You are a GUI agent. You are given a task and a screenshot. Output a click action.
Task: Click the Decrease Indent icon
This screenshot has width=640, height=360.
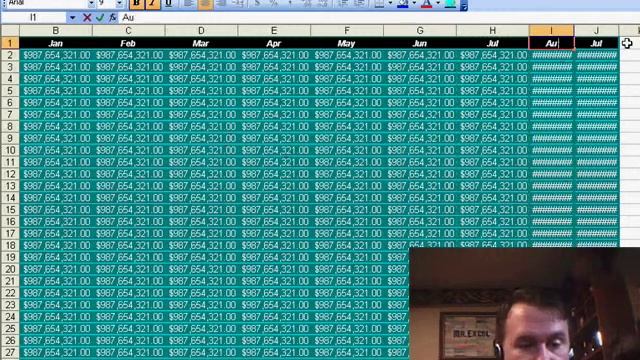tap(343, 3)
